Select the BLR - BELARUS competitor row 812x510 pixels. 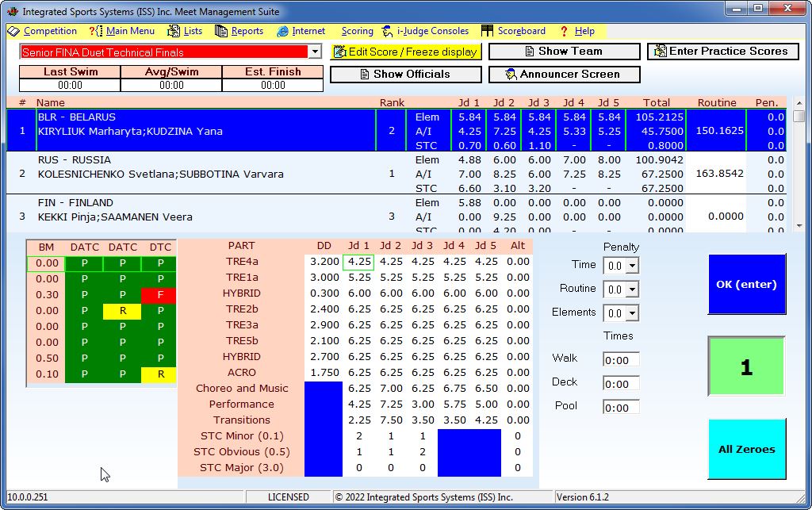tap(396, 131)
